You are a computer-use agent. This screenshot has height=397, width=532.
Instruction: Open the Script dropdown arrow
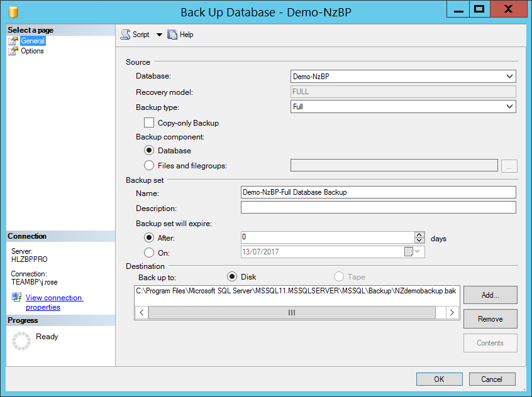[159, 35]
